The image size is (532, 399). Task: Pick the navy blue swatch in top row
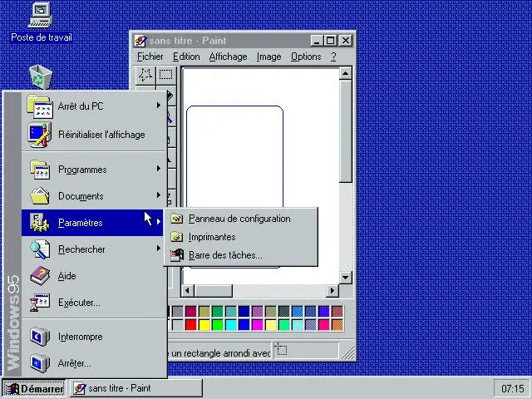point(244,311)
